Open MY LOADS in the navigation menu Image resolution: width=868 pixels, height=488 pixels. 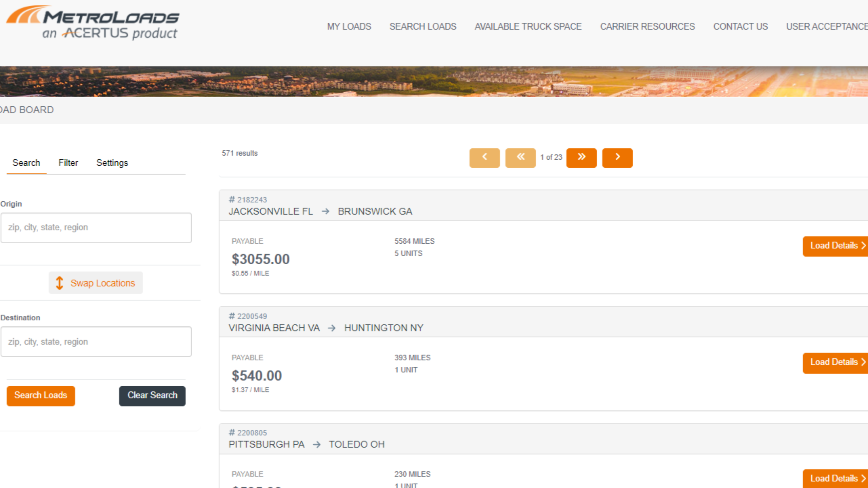point(349,26)
